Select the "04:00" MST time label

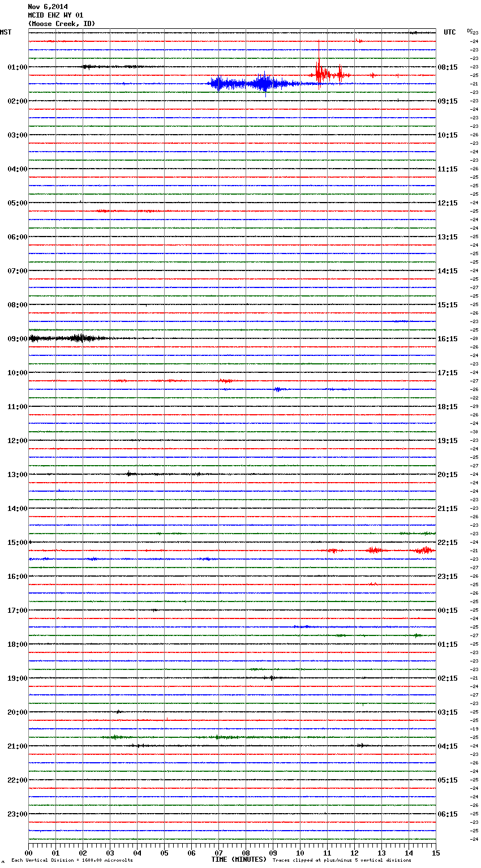[x=18, y=169]
